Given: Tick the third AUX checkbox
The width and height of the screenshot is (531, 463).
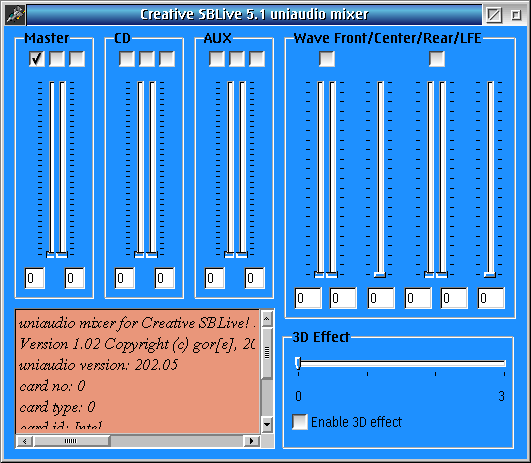Looking at the screenshot, I should [x=257, y=59].
